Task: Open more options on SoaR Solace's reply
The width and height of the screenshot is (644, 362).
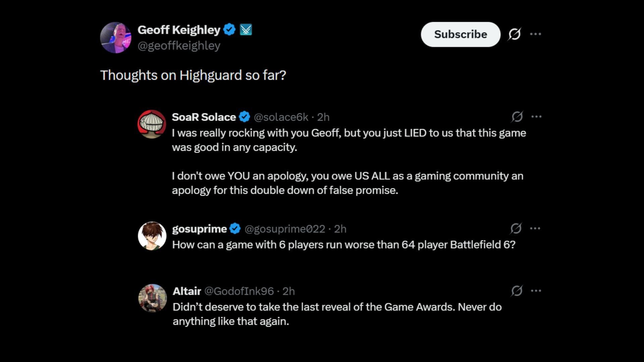Action: 537,116
